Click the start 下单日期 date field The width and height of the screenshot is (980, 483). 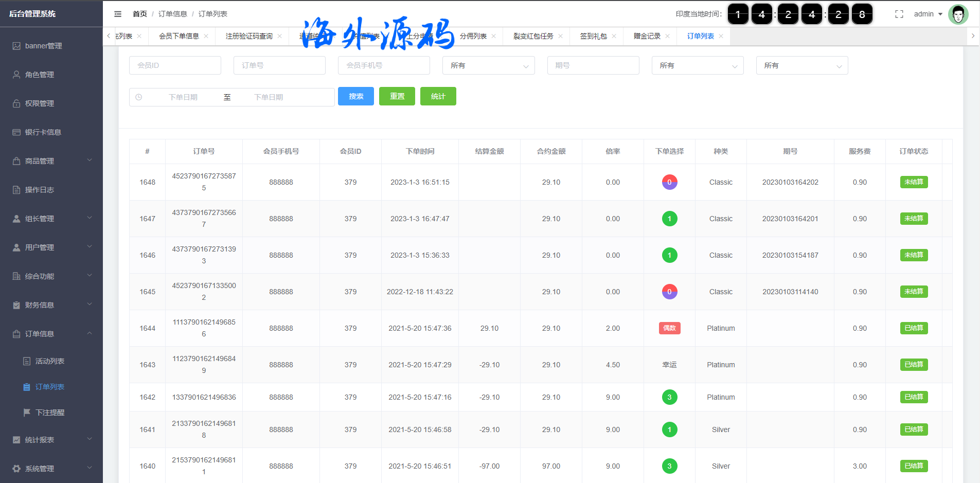tap(183, 97)
